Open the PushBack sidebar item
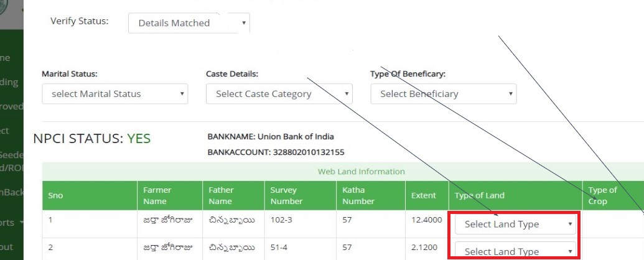Viewport: 644px width, 260px height. 11,192
